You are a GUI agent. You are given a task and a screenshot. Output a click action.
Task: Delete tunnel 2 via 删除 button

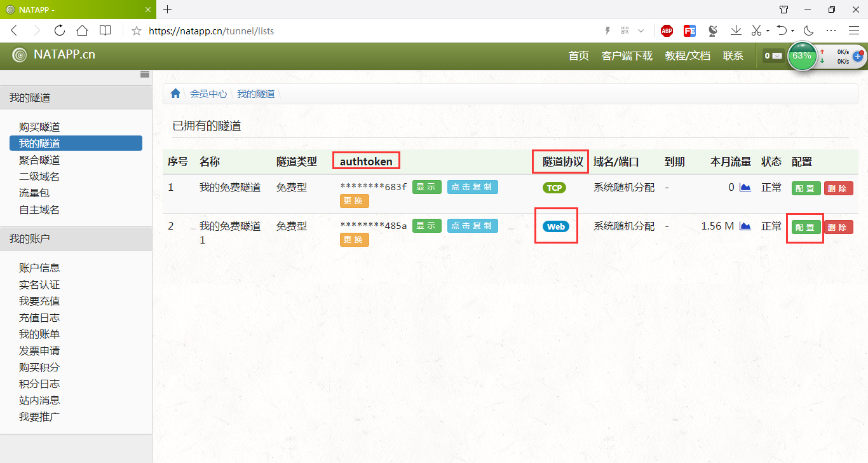coord(839,226)
